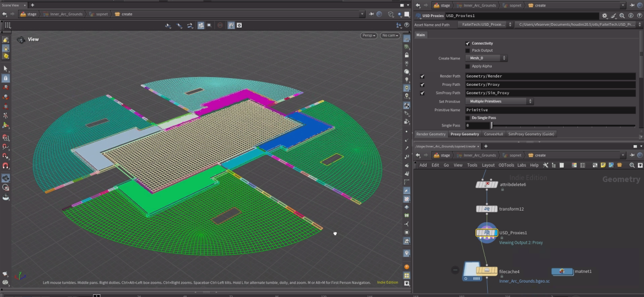Enable the Pack Output checkbox

tap(468, 51)
